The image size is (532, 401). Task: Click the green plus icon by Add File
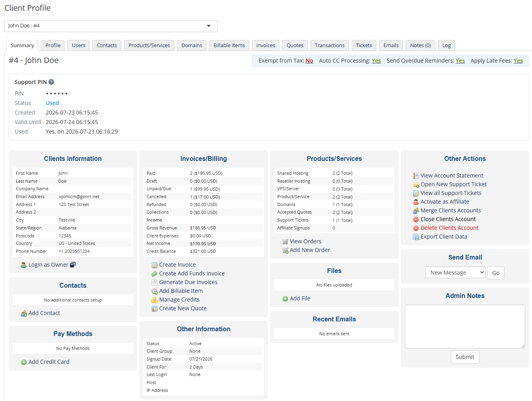pyautogui.click(x=285, y=299)
